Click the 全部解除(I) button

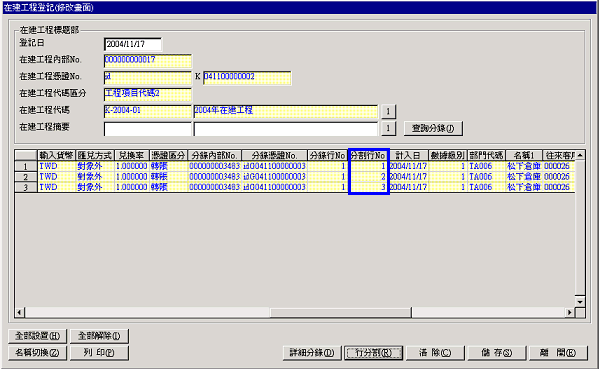[99, 336]
